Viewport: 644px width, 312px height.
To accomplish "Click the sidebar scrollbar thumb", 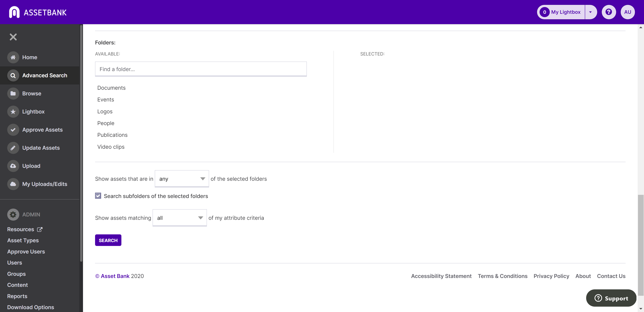I will 81,143.
